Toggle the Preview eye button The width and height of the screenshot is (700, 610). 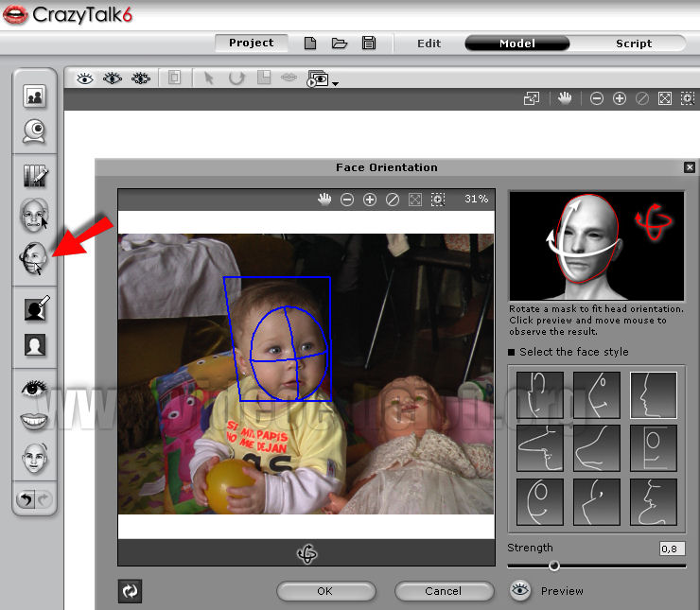(519, 591)
